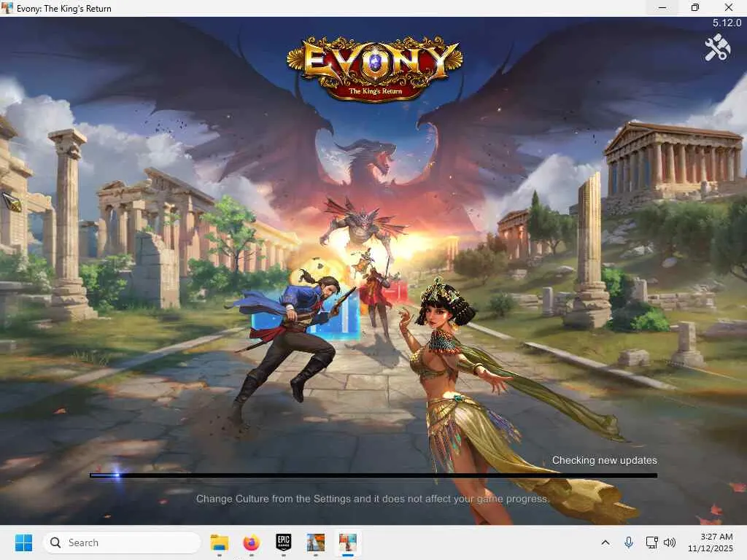The width and height of the screenshot is (747, 560).
Task: Click the loading progress bar
Action: 373,475
